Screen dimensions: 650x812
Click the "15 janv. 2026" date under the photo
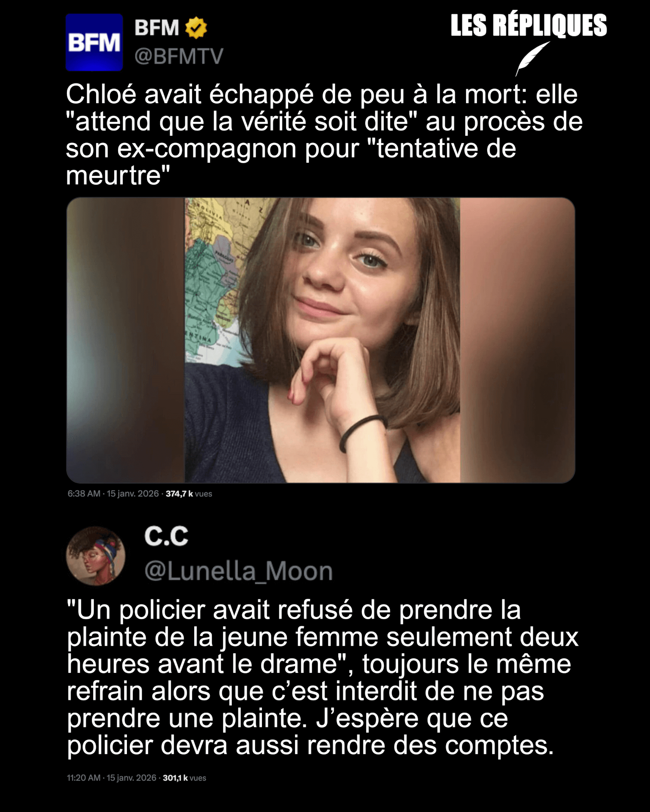[132, 494]
